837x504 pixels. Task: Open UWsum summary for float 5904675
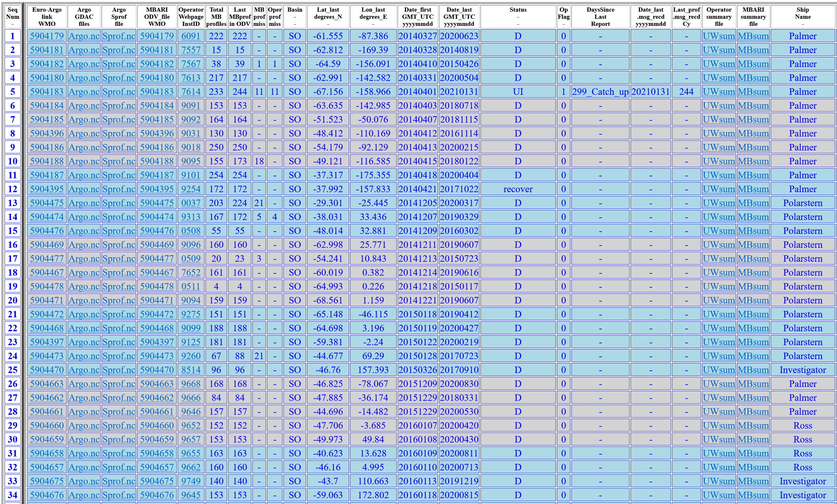[719, 481]
